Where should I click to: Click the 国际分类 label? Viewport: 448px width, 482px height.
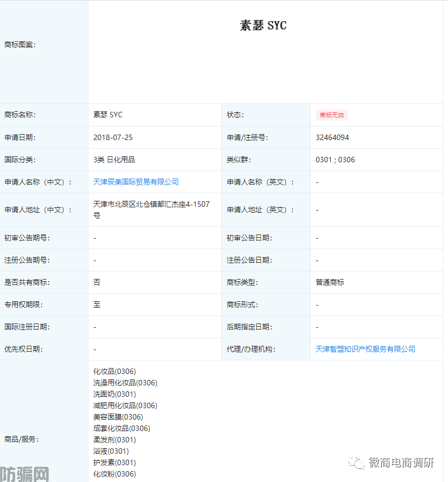click(x=20, y=160)
